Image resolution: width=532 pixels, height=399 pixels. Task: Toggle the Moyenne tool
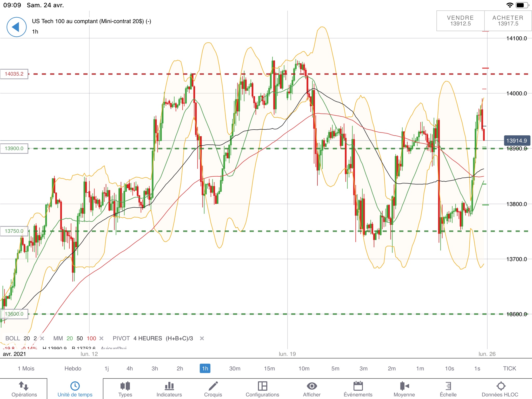(404, 389)
